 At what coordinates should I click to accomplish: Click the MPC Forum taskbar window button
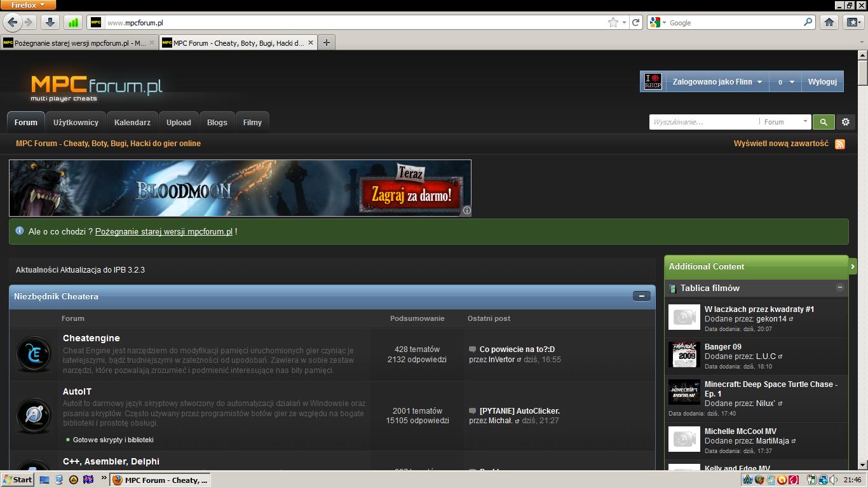click(160, 480)
